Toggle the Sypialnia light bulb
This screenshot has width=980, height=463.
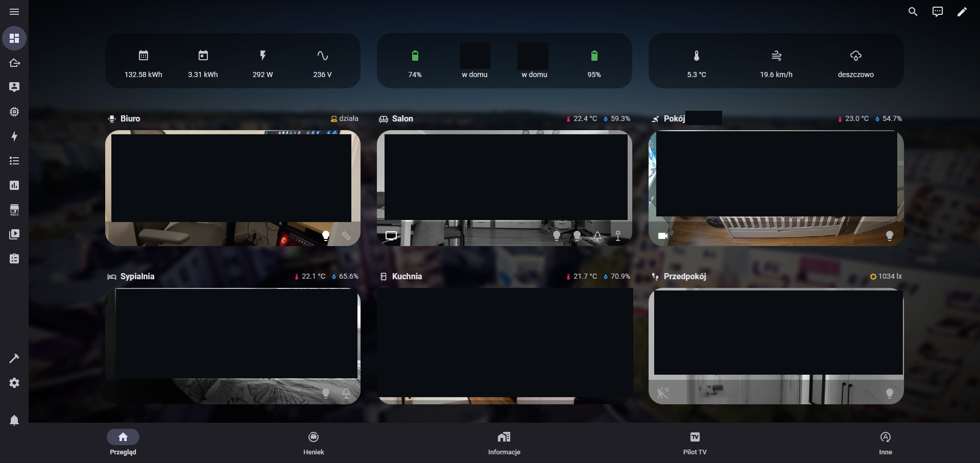(x=326, y=393)
